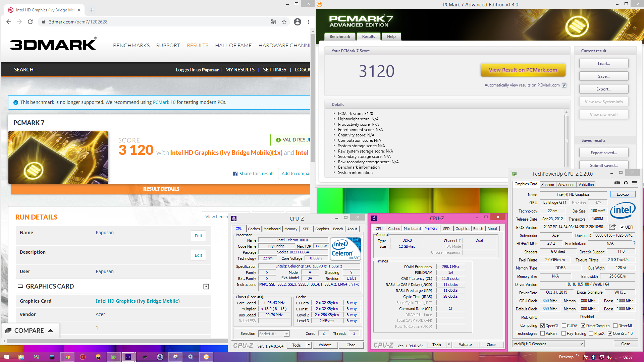Screen dimensions: 644x362
Task: Click the Intel Celeron logo in CPU-Z
Action: pos(346,248)
